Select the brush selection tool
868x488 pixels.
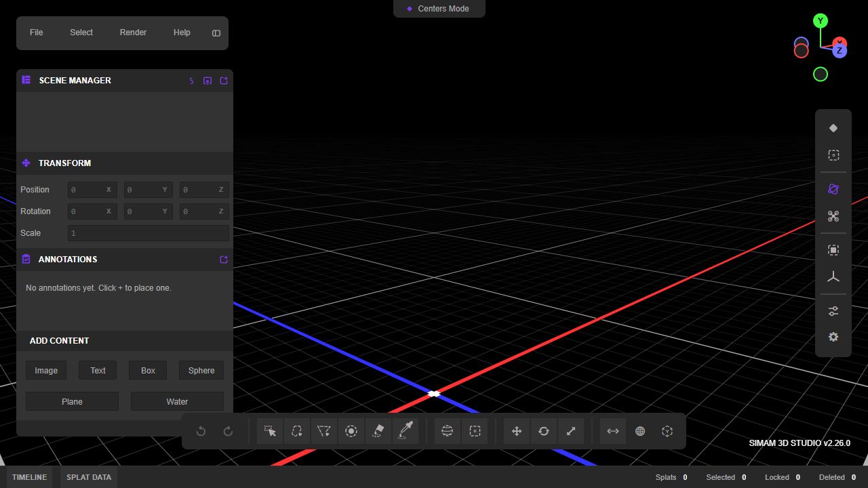click(x=351, y=431)
